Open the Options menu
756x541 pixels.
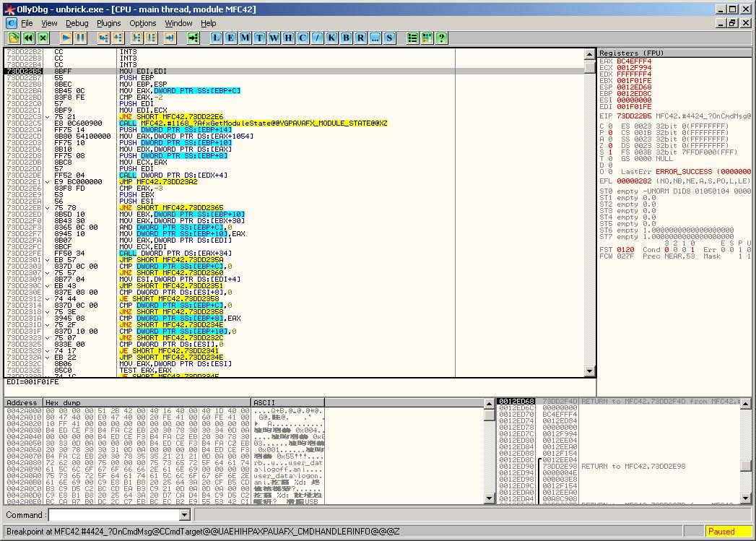143,23
